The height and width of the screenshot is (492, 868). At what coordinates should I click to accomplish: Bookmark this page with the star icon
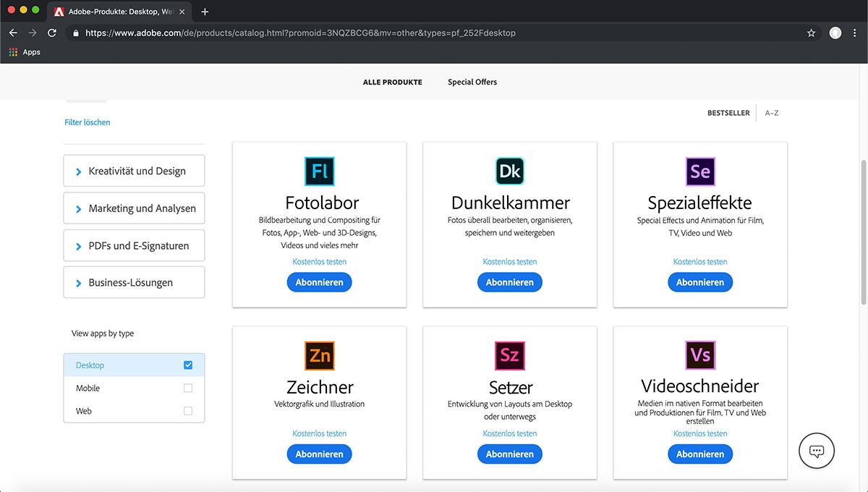tap(812, 33)
